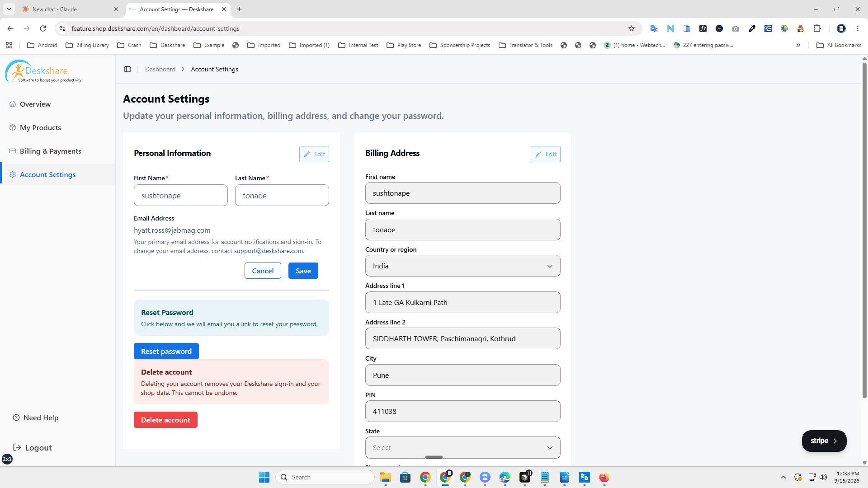Open File Explorer from taskbar

click(385, 477)
